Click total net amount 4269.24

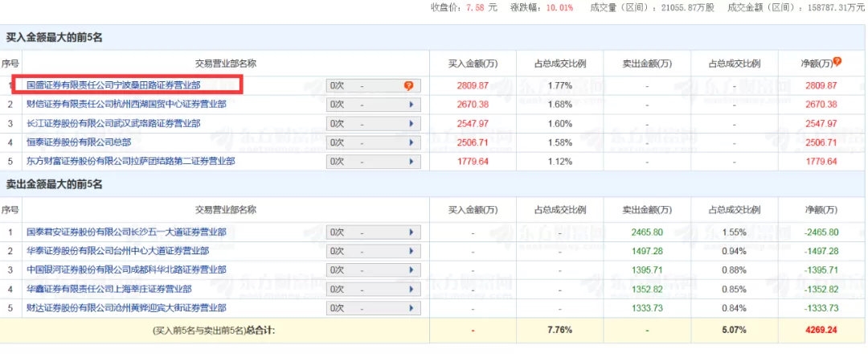pos(821,330)
